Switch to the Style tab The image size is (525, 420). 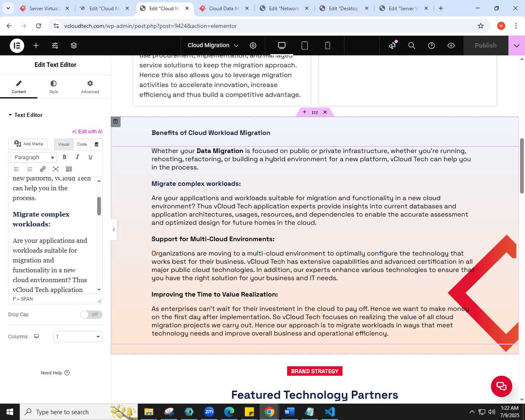[54, 87]
